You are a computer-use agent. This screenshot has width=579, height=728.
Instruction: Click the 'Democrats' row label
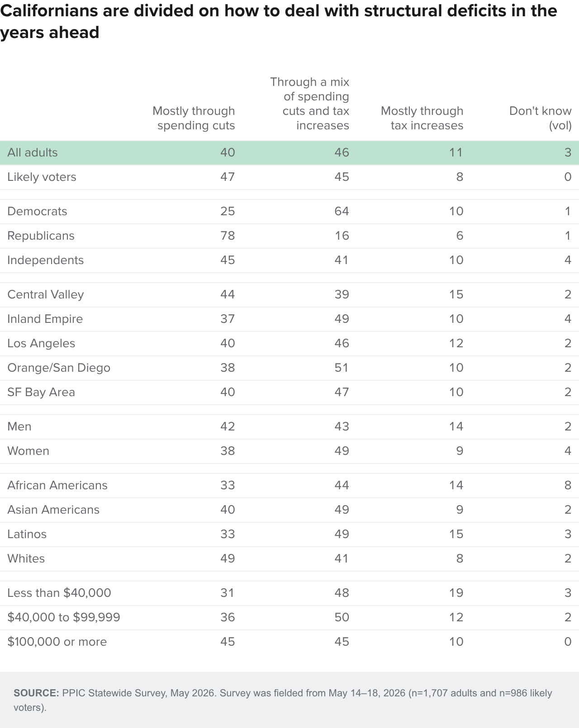[x=37, y=211]
